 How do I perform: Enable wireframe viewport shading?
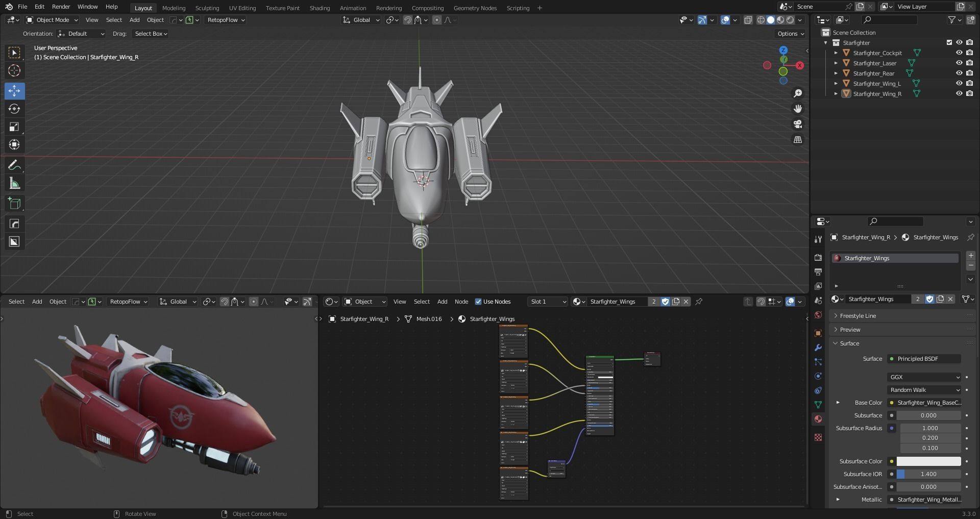pyautogui.click(x=761, y=20)
